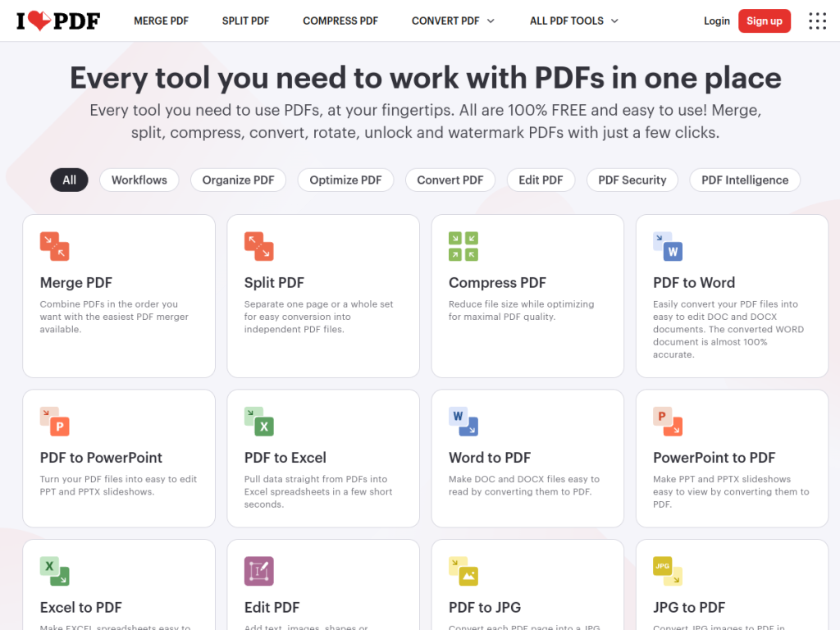Viewport: 840px width, 630px height.
Task: Click the PowerPoint to PDF icon
Action: tap(668, 422)
